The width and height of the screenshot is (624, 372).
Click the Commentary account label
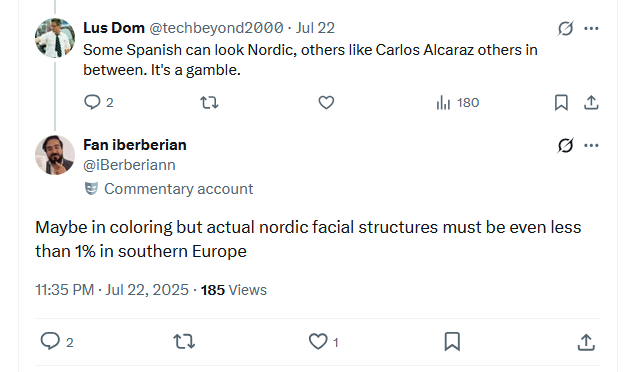[x=169, y=189]
